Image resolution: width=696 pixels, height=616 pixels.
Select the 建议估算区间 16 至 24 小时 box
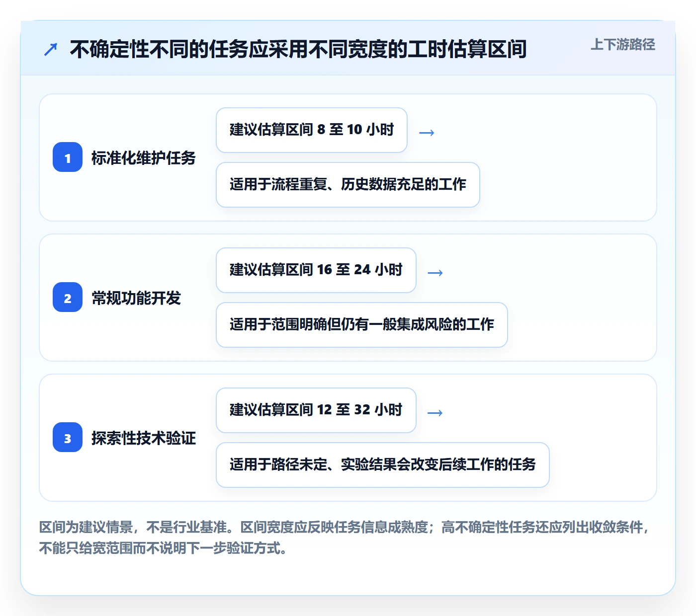pos(316,270)
